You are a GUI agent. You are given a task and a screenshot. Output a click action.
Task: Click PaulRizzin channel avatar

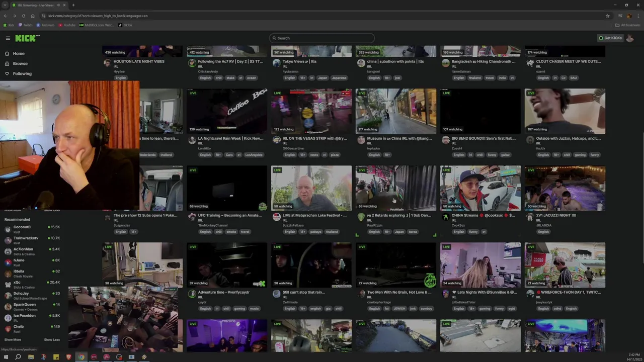(x=361, y=217)
